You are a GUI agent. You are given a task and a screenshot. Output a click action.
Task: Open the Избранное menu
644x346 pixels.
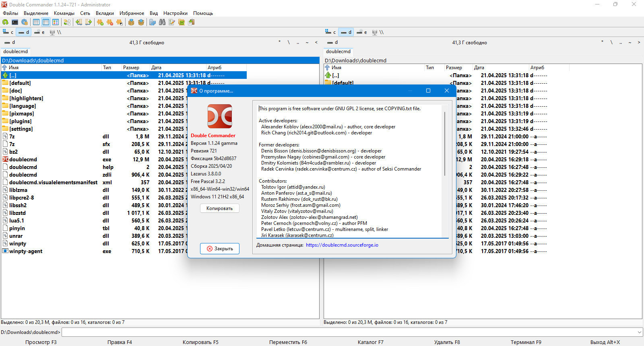click(132, 13)
